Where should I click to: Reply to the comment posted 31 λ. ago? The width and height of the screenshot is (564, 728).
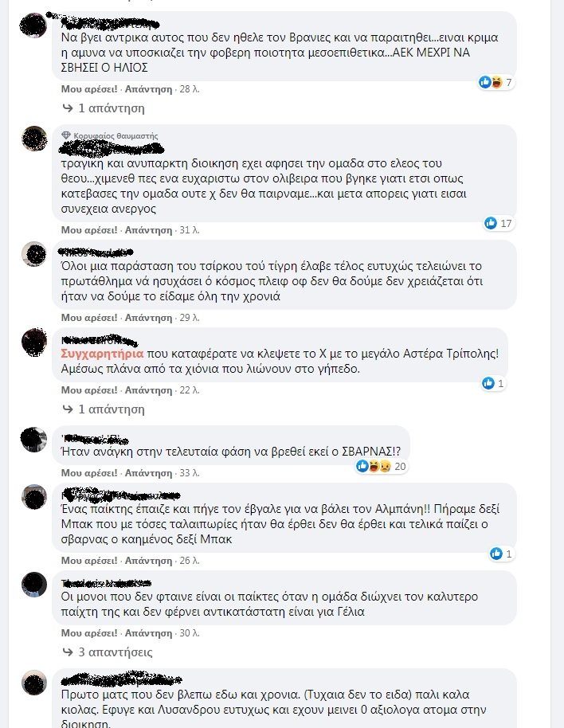pyautogui.click(x=148, y=230)
